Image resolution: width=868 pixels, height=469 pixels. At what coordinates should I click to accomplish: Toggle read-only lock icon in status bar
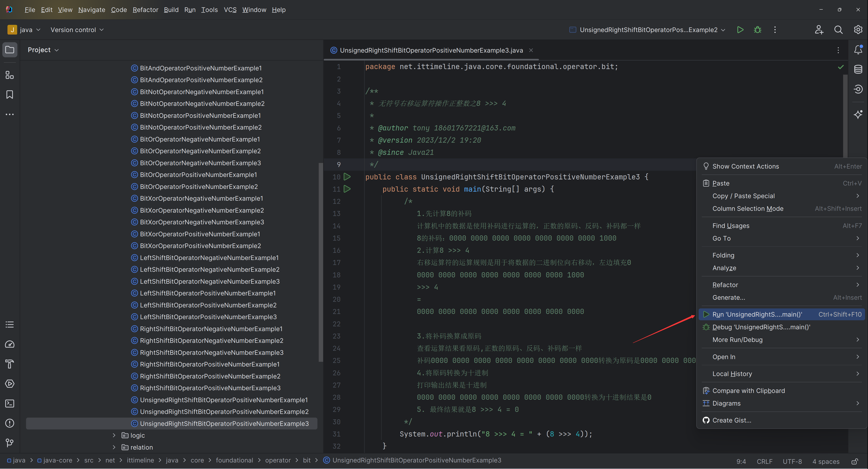(854, 461)
